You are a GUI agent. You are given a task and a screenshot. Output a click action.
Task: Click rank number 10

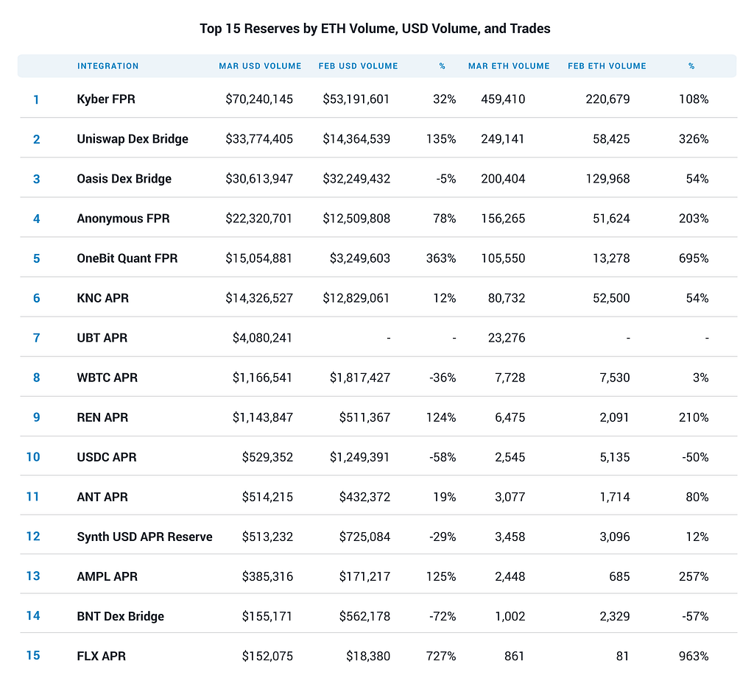click(32, 457)
